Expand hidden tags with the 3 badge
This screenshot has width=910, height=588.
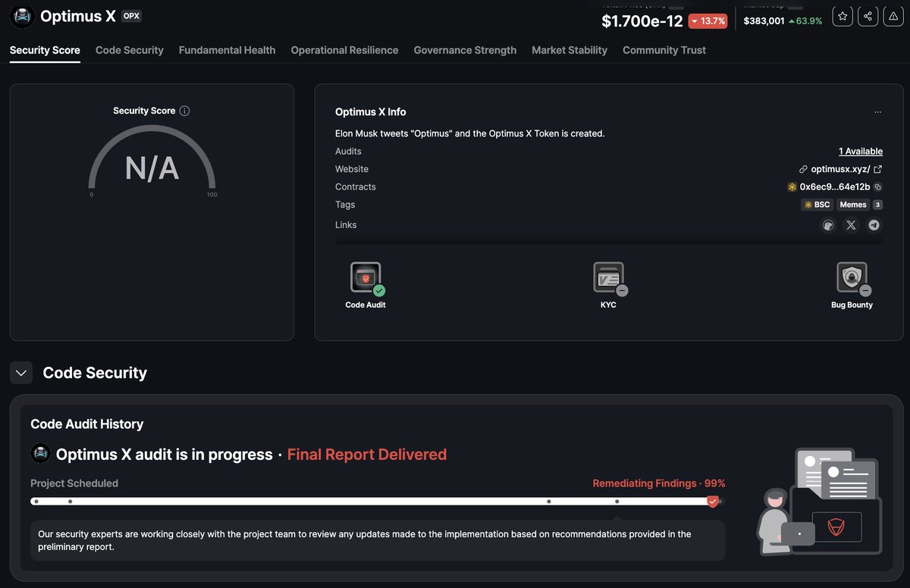point(877,205)
